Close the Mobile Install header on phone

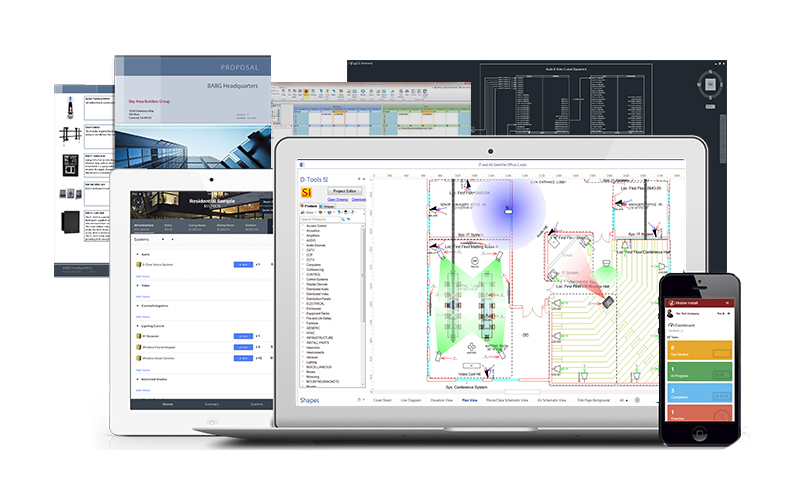728,303
